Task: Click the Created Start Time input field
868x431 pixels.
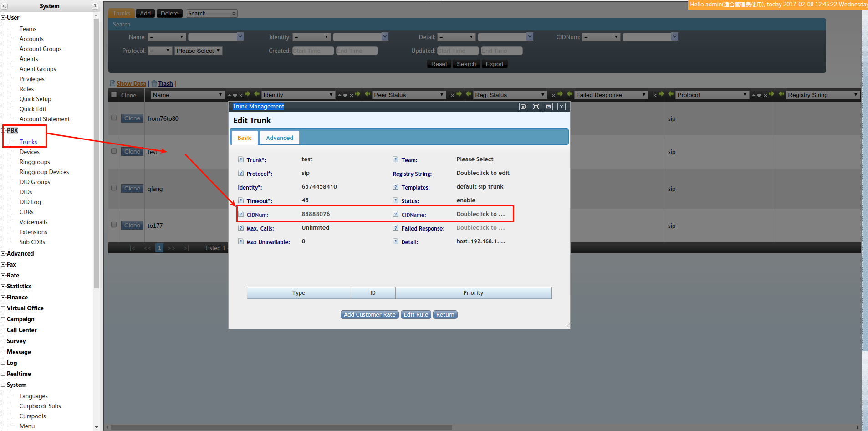Action: (313, 51)
